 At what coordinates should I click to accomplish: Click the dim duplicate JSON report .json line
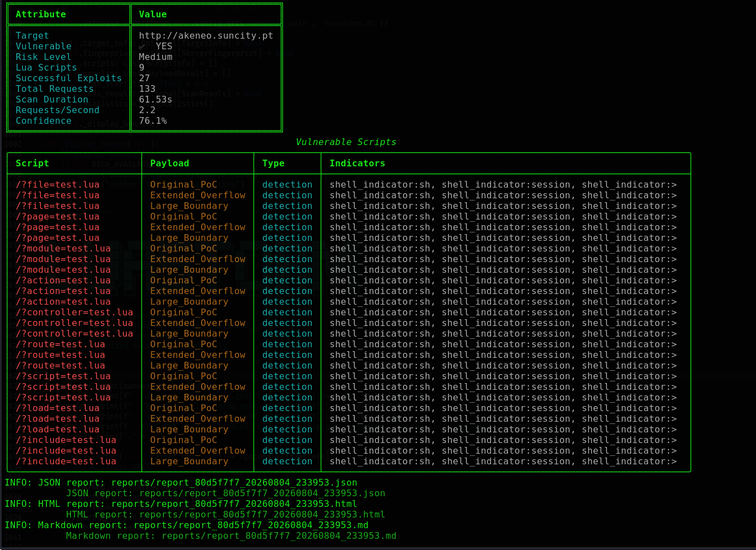click(225, 493)
